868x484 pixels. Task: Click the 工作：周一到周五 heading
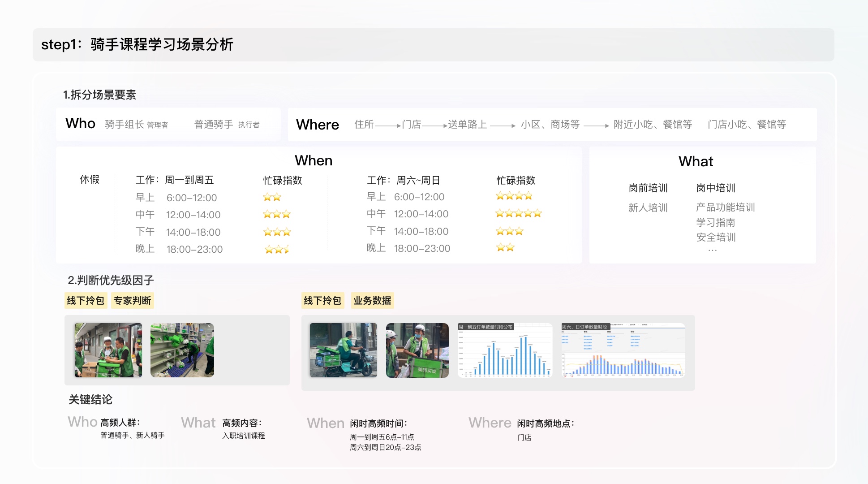[x=175, y=180]
